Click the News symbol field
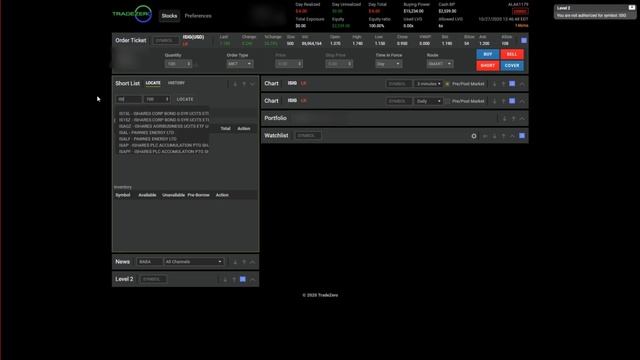Screen dimensions: 640x360 click(x=149, y=262)
